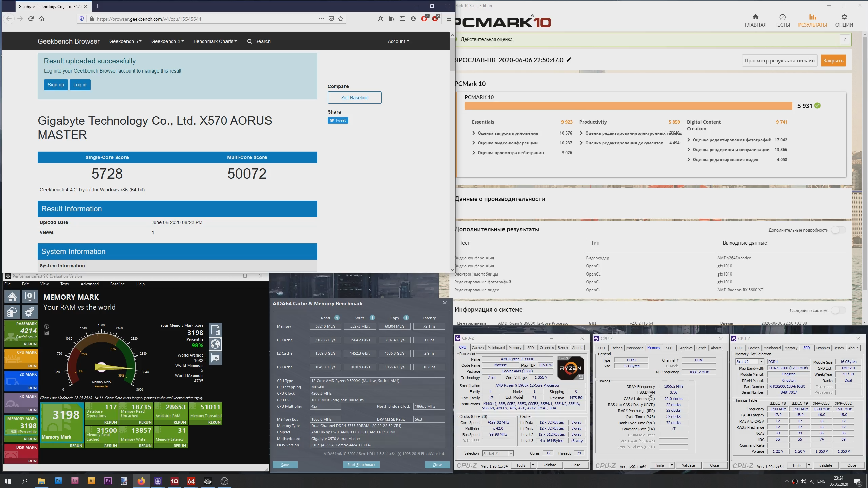Screen dimensions: 868x488
Task: Switch to the small gauge view icon
Action: coord(47,326)
